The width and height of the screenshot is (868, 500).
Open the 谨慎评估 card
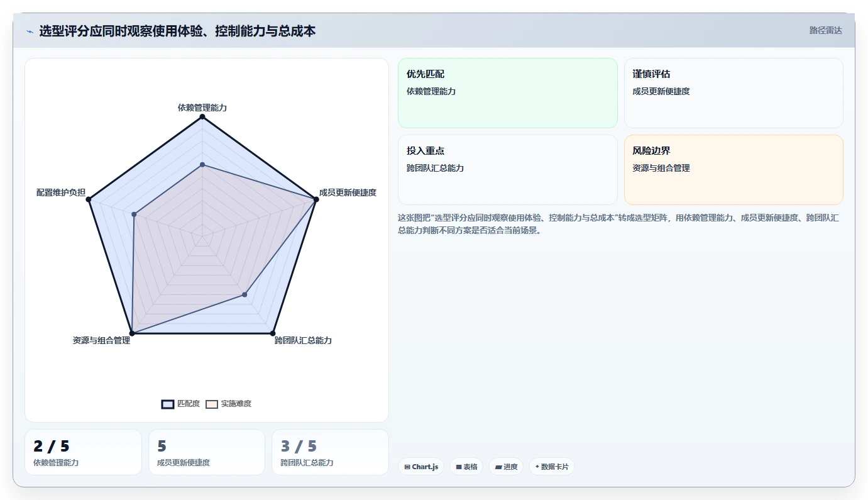(x=733, y=93)
